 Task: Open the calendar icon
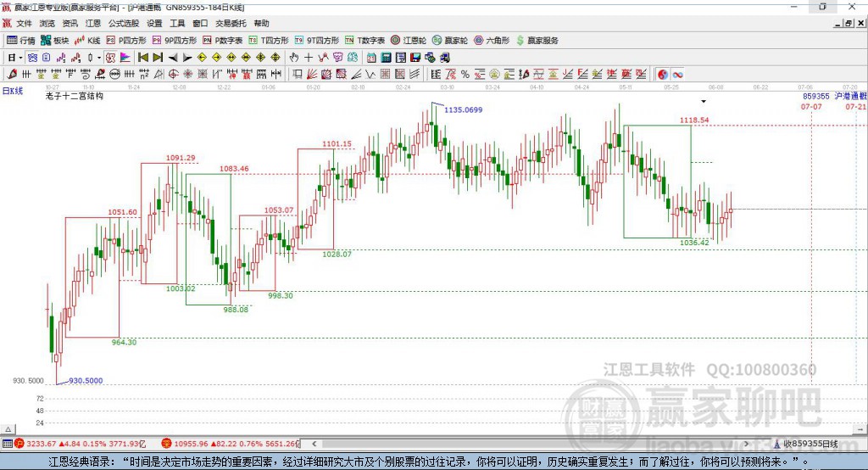pyautogui.click(x=371, y=58)
